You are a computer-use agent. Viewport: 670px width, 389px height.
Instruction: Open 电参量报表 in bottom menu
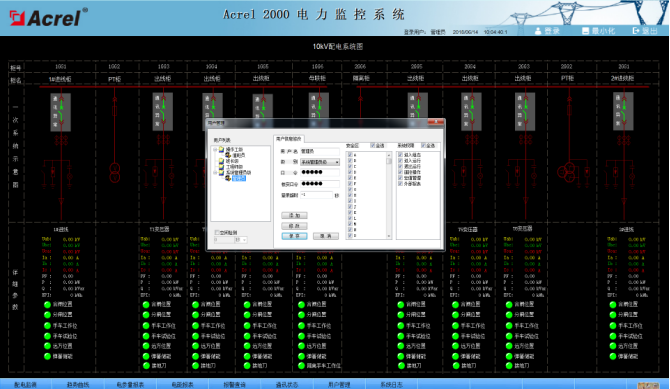pyautogui.click(x=130, y=385)
